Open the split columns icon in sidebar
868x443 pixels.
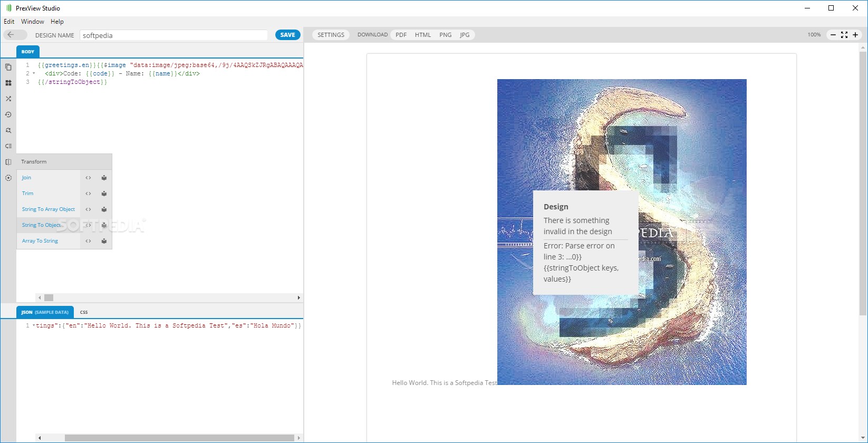click(x=8, y=162)
